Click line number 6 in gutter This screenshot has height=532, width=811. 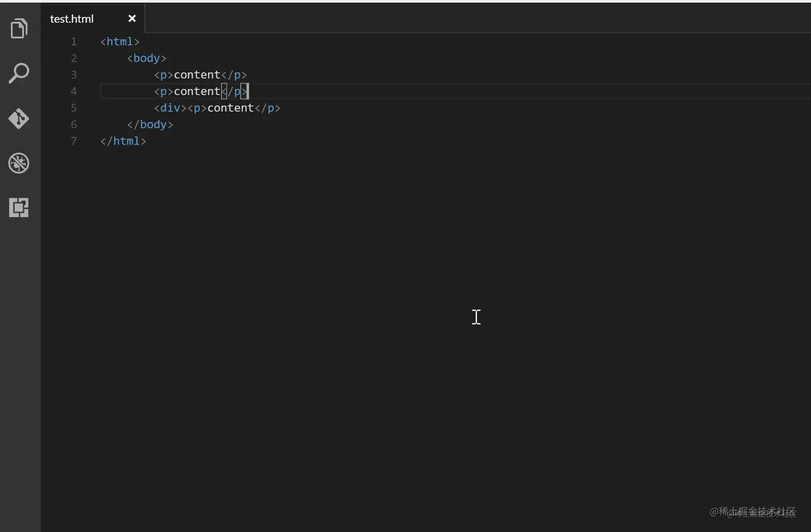[x=74, y=125]
